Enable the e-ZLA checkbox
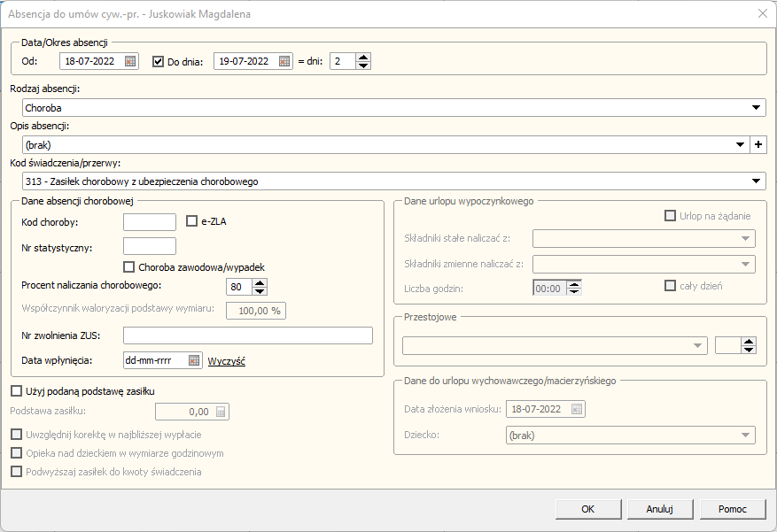777x532 pixels. pyautogui.click(x=192, y=221)
